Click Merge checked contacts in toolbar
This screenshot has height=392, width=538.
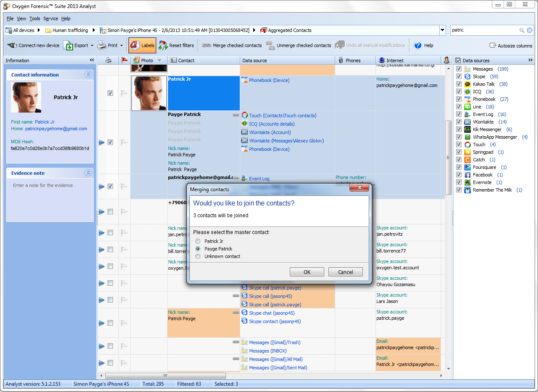(232, 45)
